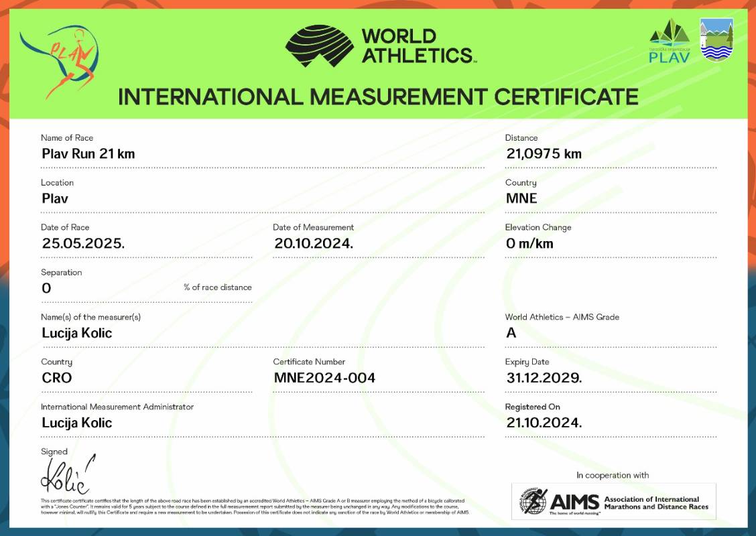Screen dimensions: 756x536
Task: Select the race name 'Plav Run 21 km'
Action: coord(88,153)
